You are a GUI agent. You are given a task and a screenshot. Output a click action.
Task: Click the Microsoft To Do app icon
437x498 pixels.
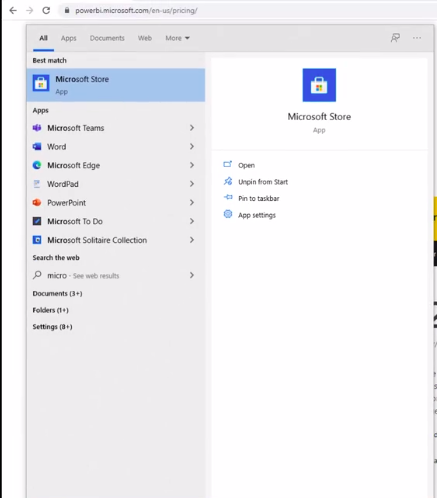37,221
